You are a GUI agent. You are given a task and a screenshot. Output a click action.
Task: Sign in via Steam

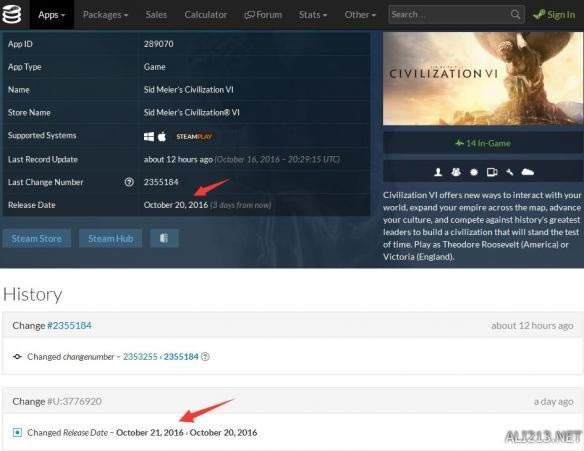click(554, 15)
